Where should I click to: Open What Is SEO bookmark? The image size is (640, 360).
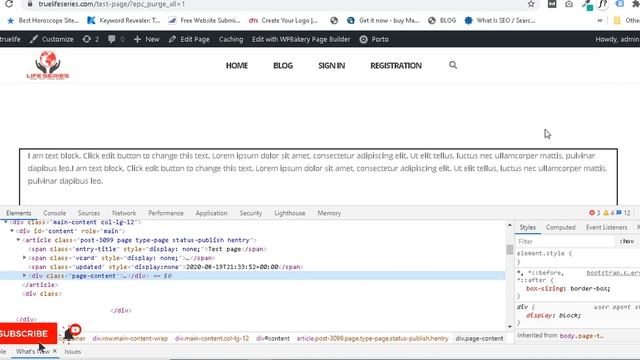500,20
